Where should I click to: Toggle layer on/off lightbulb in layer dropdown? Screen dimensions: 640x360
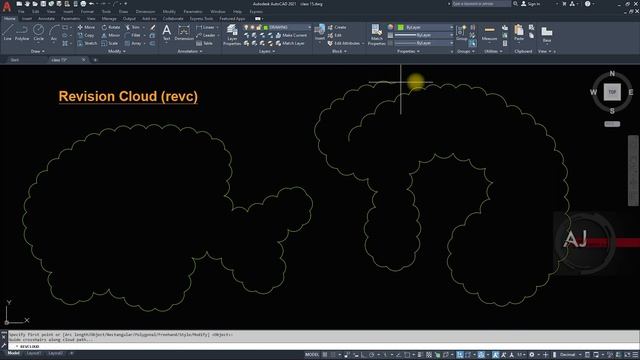coord(246,27)
